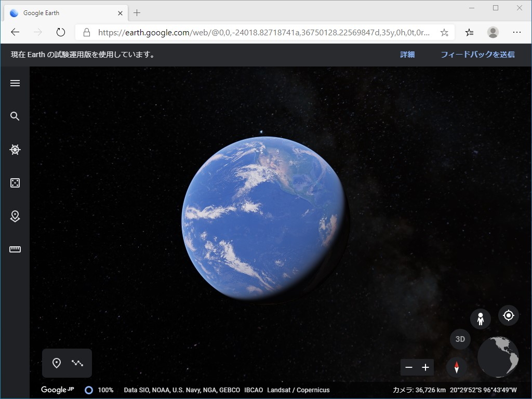Reset orientation with the compass icon
The image size is (532, 399).
tap(456, 367)
